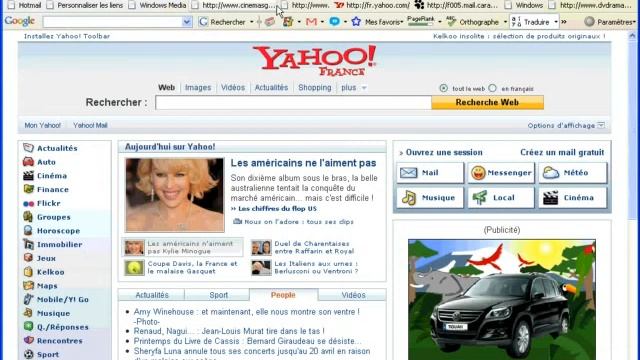Click the Kelkoo icon
The width and height of the screenshot is (640, 360).
[28, 272]
